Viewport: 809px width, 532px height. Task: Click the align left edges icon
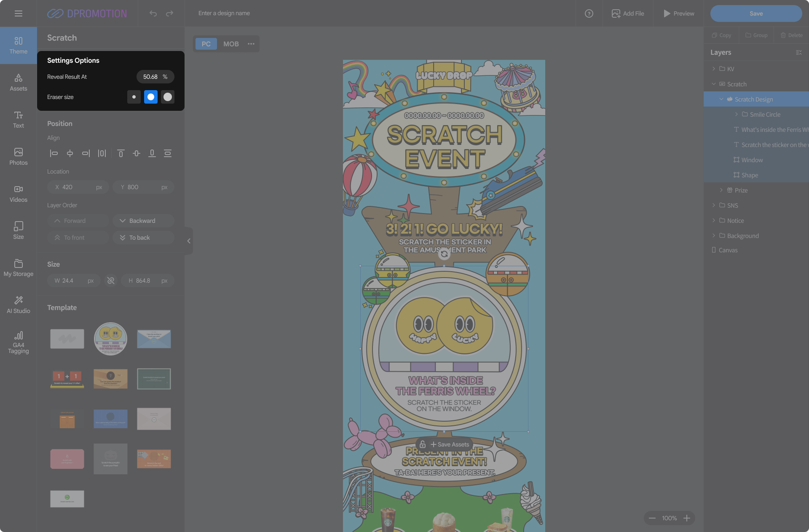pos(54,153)
